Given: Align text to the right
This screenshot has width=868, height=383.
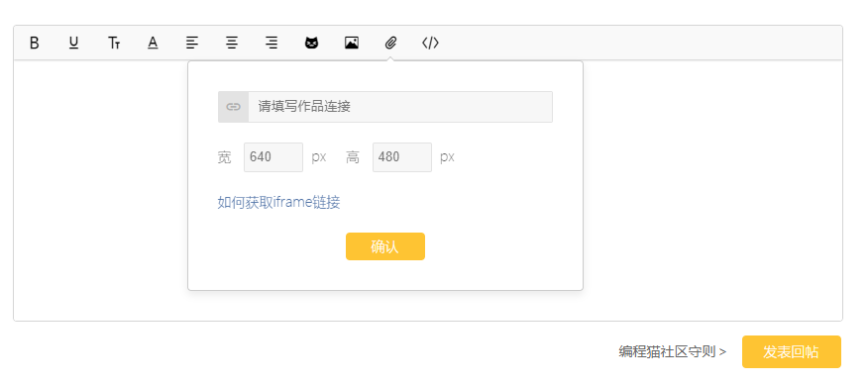Looking at the screenshot, I should [x=271, y=43].
